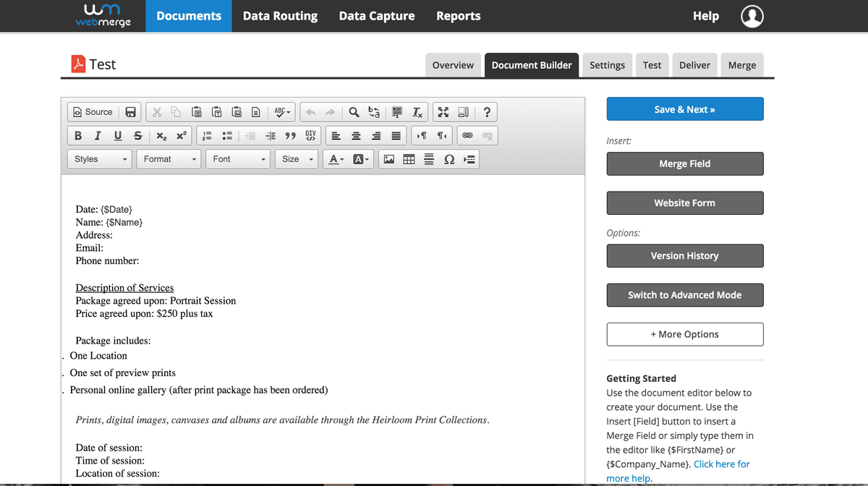868x486 pixels.
Task: Click the Unlink icon
Action: pyautogui.click(x=488, y=135)
